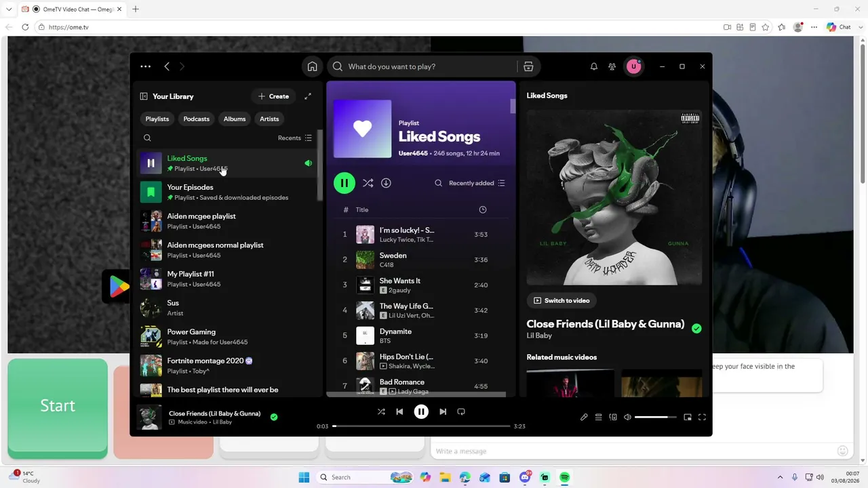Open the playback queue icon

598,417
